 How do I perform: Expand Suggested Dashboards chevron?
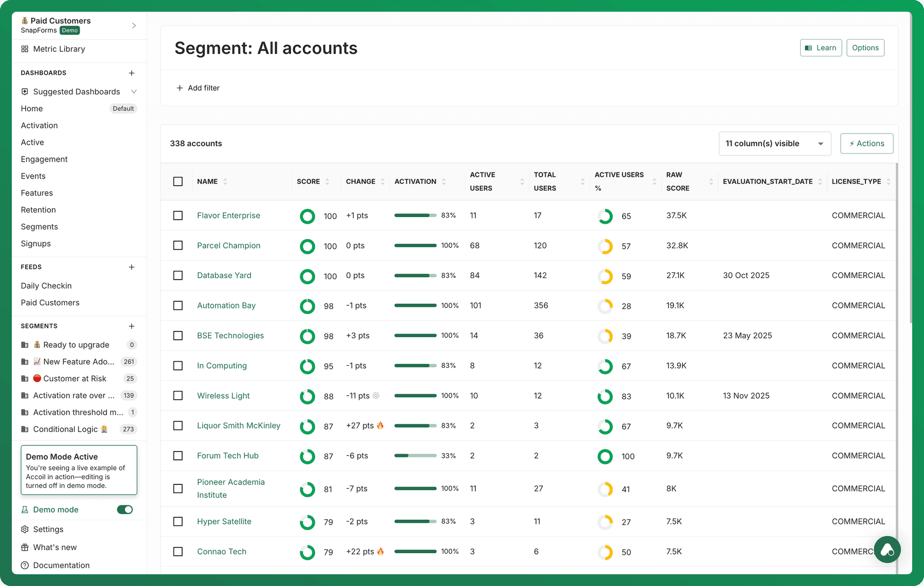pyautogui.click(x=134, y=91)
